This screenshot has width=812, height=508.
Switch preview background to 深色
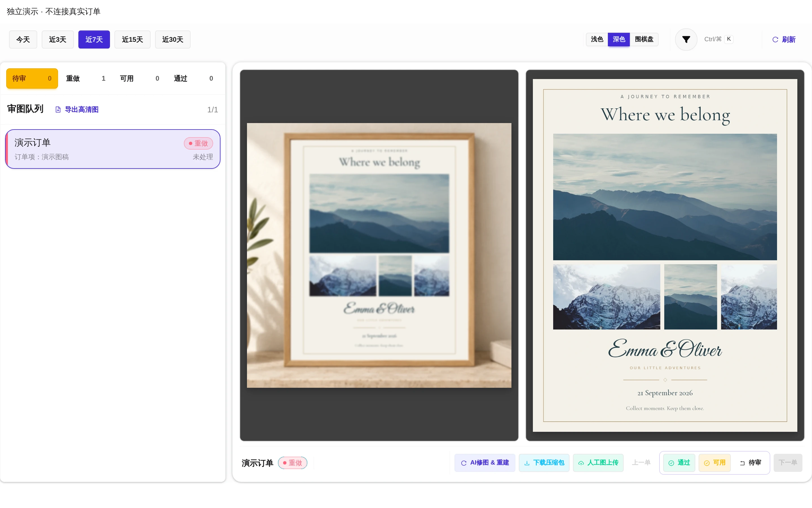(x=619, y=39)
